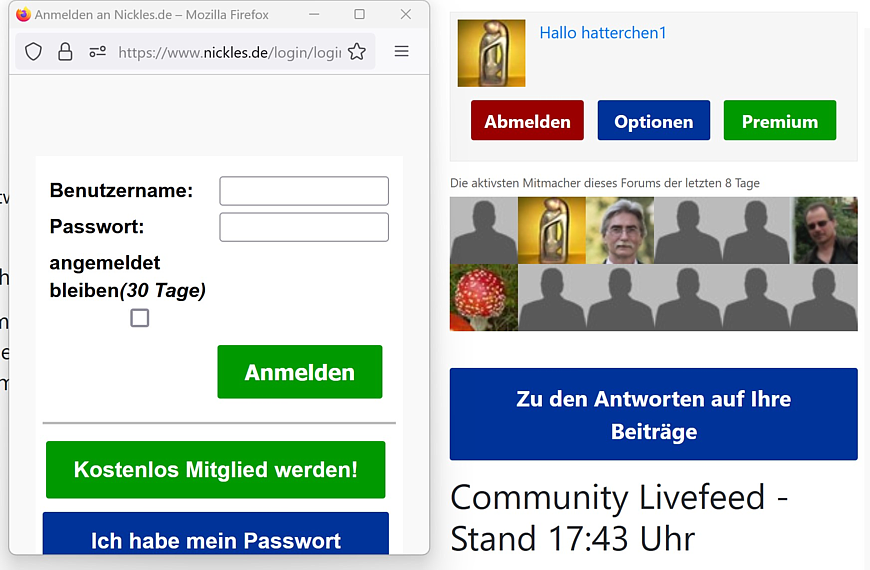Select silhouette avatar right of mushroom
The image size is (870, 570).
click(x=552, y=297)
